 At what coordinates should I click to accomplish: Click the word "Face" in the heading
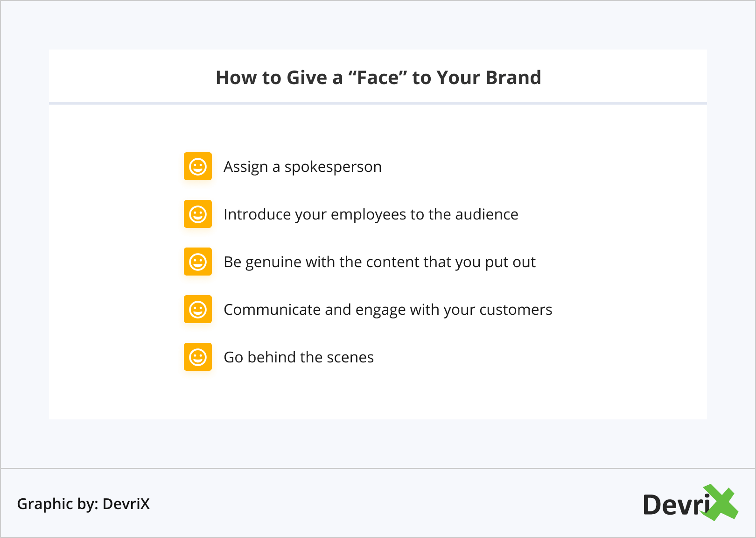tap(378, 78)
